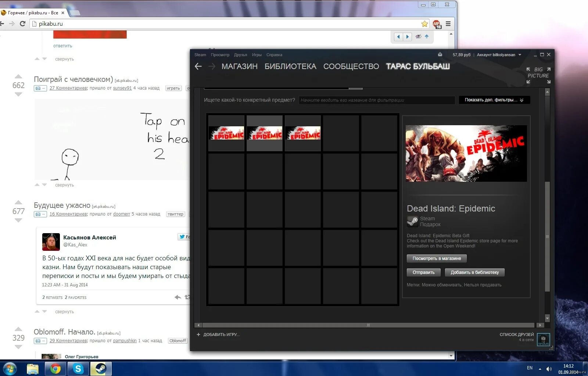Upvote the post rated 662
The width and height of the screenshot is (588, 376).
[x=18, y=76]
